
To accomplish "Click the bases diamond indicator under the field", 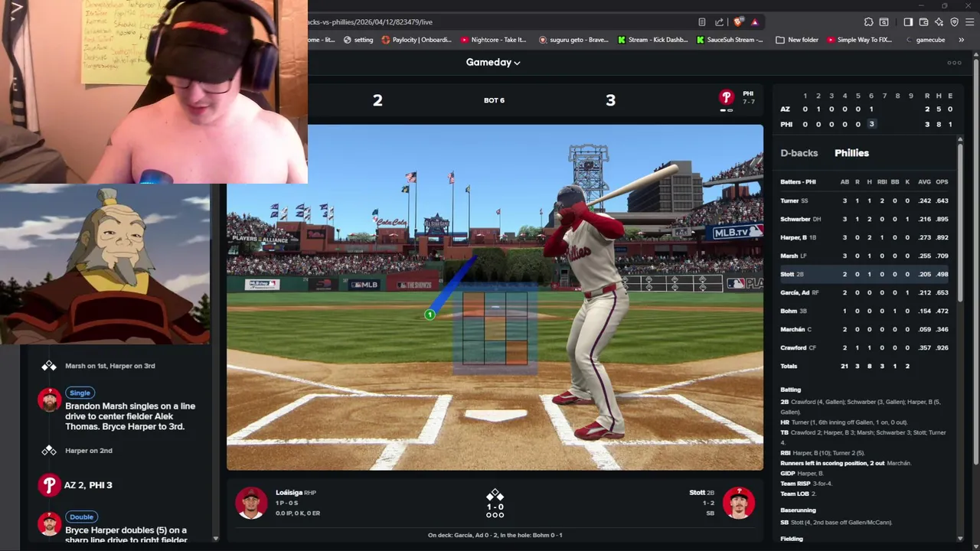I will [x=495, y=494].
